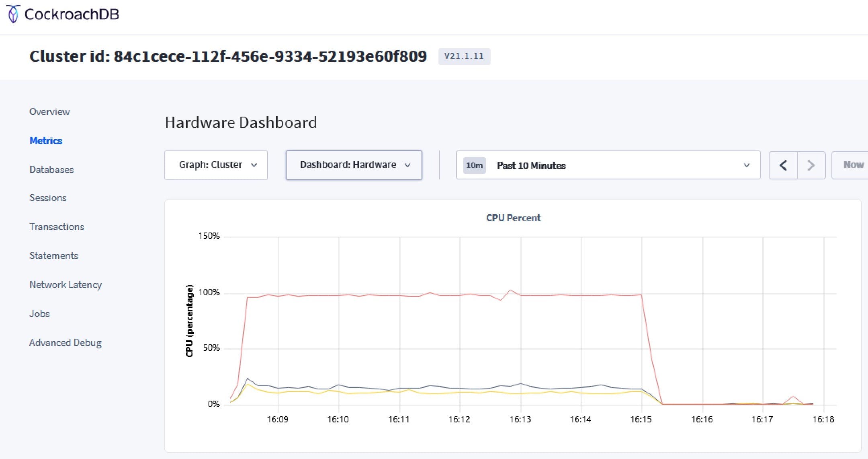Click the CockroachDB brand name text
Screen dimensions: 868x459
[x=72, y=14]
